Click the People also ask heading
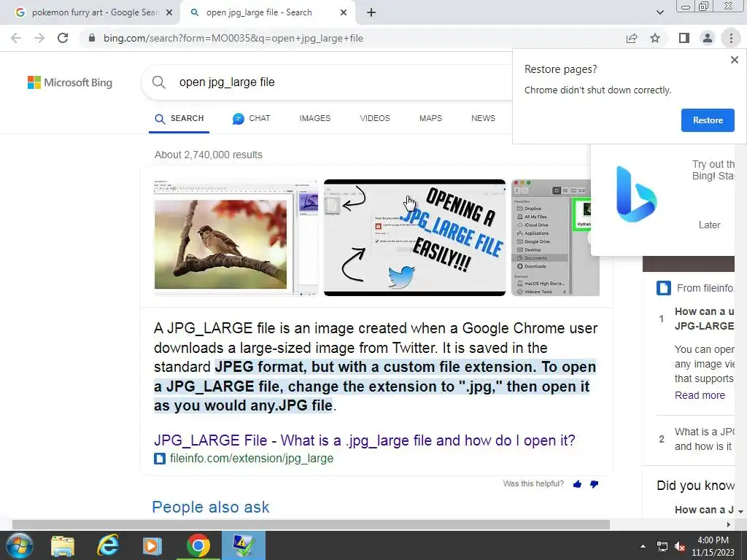 click(211, 507)
